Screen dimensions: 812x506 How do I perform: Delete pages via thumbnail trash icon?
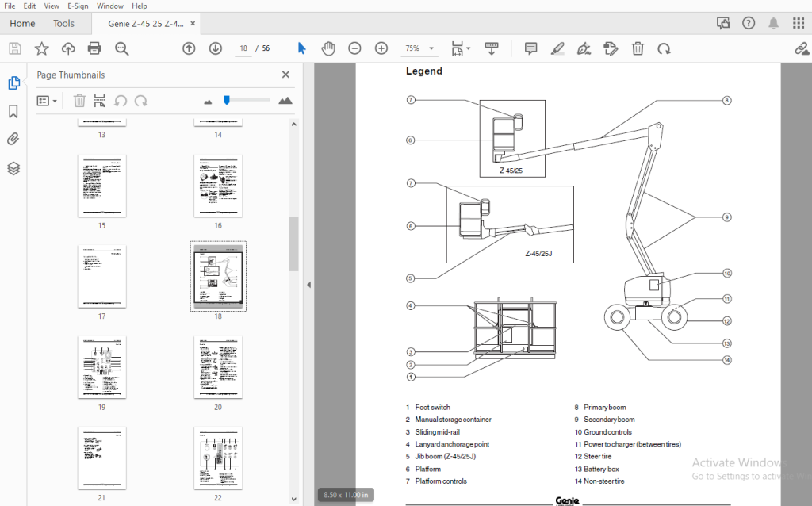79,101
